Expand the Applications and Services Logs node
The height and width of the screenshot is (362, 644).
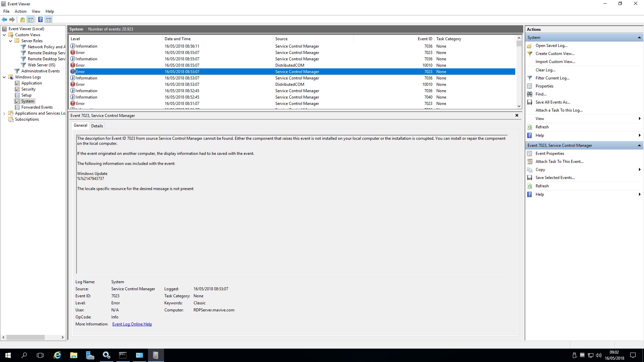point(3,113)
